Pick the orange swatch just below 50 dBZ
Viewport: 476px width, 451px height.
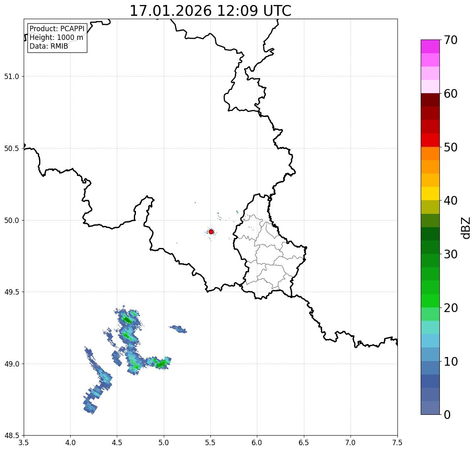(430, 154)
